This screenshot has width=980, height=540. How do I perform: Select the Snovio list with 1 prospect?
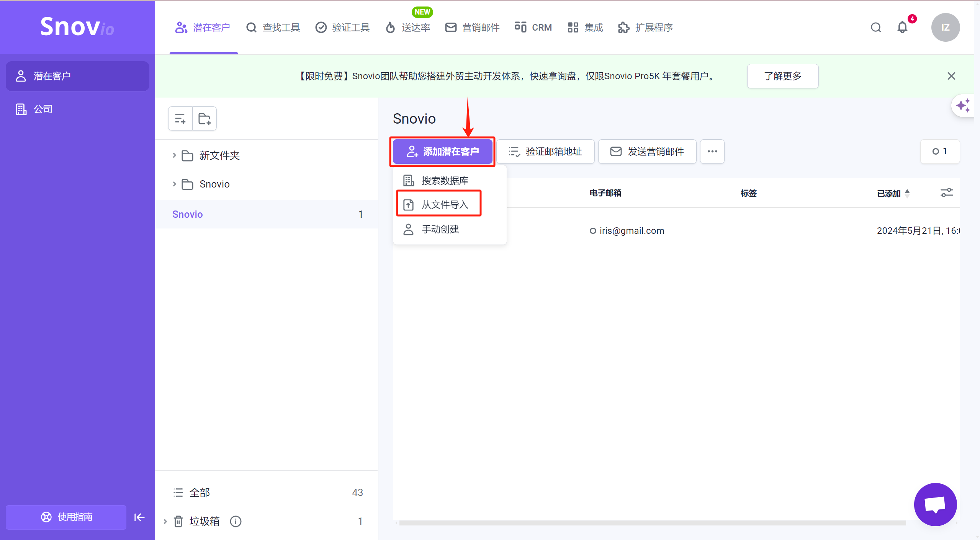[x=267, y=214]
